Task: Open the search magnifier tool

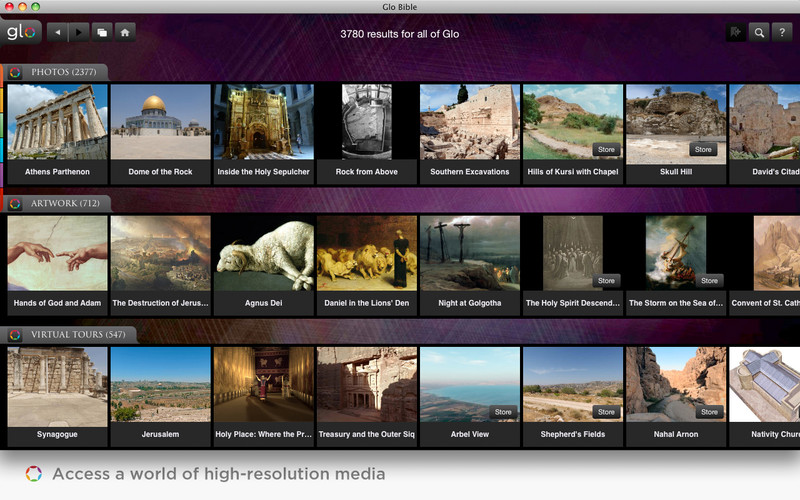Action: (x=760, y=33)
